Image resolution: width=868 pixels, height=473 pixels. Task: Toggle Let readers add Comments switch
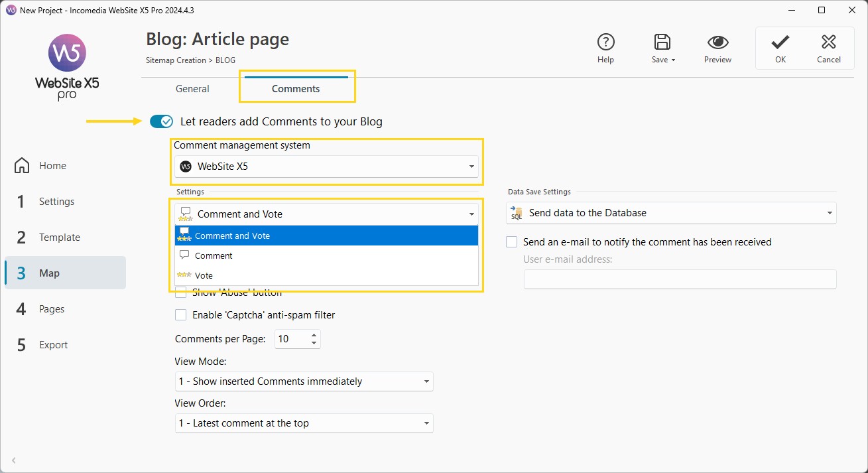(161, 121)
